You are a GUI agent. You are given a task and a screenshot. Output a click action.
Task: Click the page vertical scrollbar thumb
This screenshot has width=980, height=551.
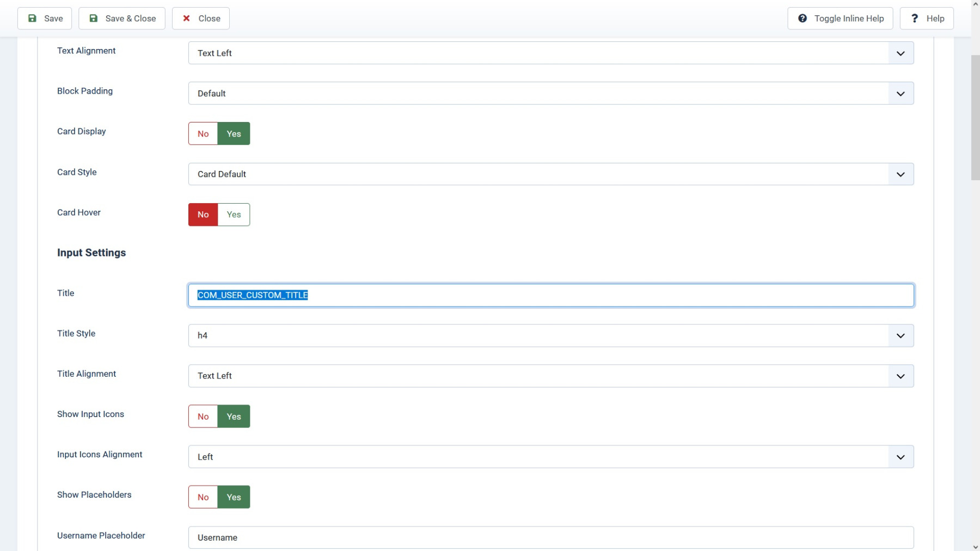coord(975,117)
